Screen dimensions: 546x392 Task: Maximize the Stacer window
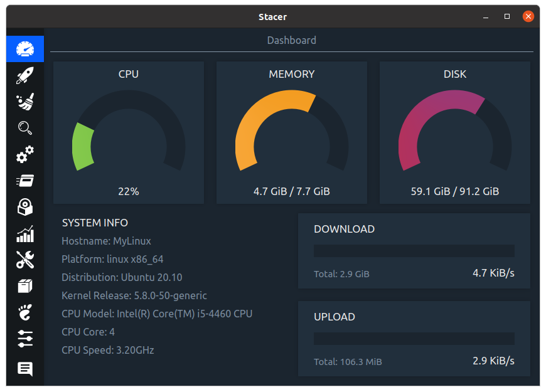[x=507, y=17]
